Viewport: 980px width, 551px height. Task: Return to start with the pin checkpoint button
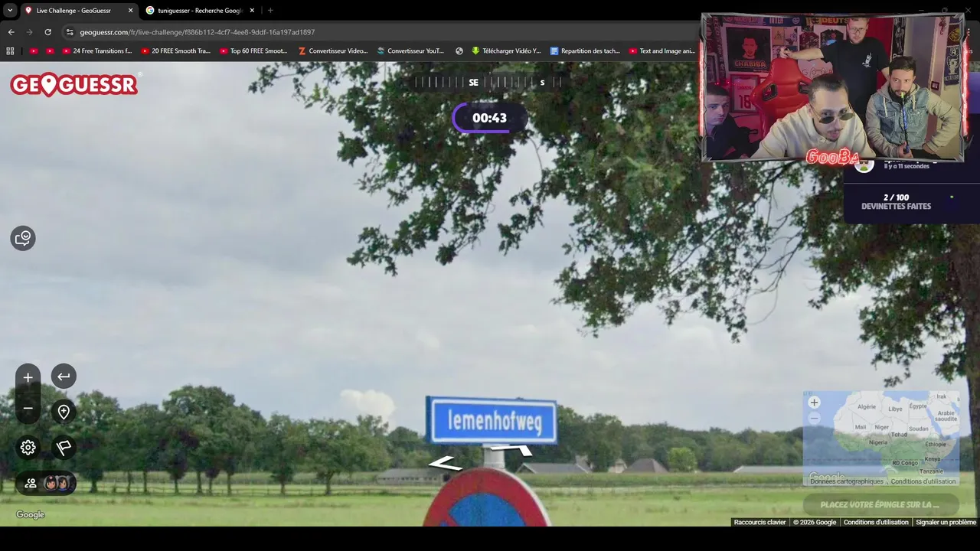tap(64, 412)
